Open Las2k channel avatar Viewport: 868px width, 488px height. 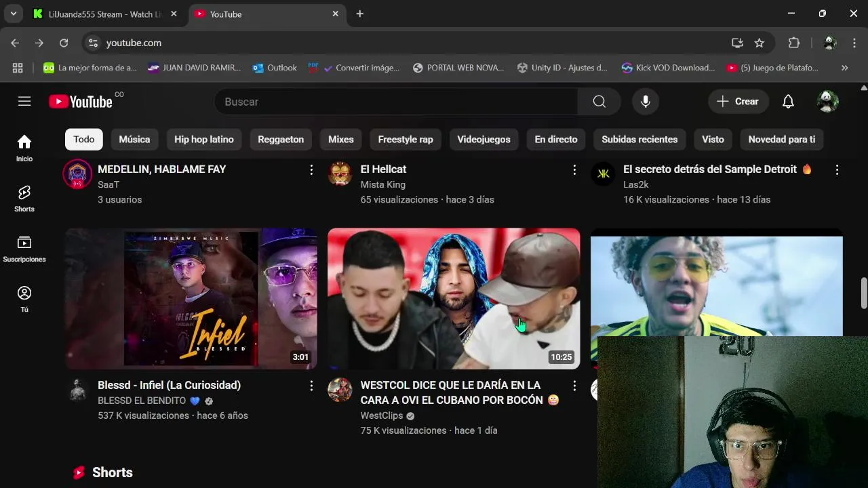pos(603,174)
